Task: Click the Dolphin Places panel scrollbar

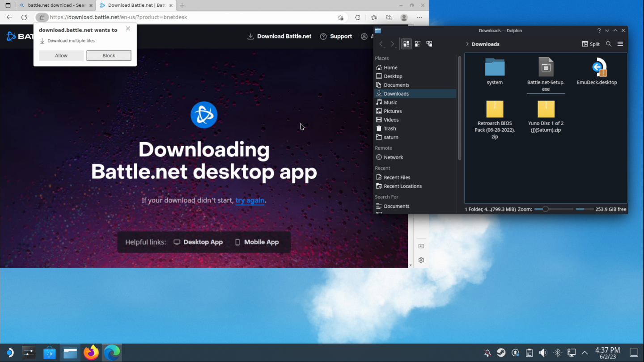Action: pos(459,108)
